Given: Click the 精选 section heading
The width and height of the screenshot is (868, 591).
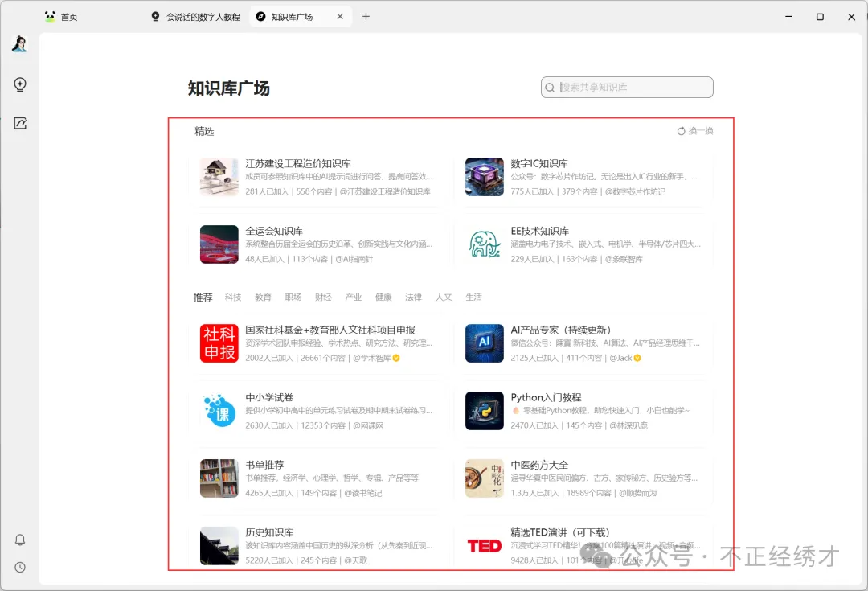Looking at the screenshot, I should [204, 131].
